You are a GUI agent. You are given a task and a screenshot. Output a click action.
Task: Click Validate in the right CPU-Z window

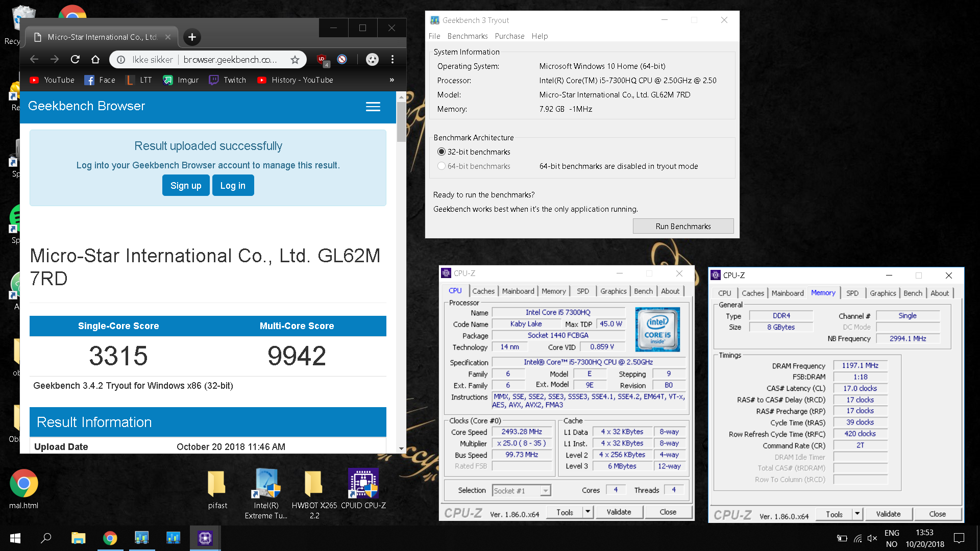(888, 514)
